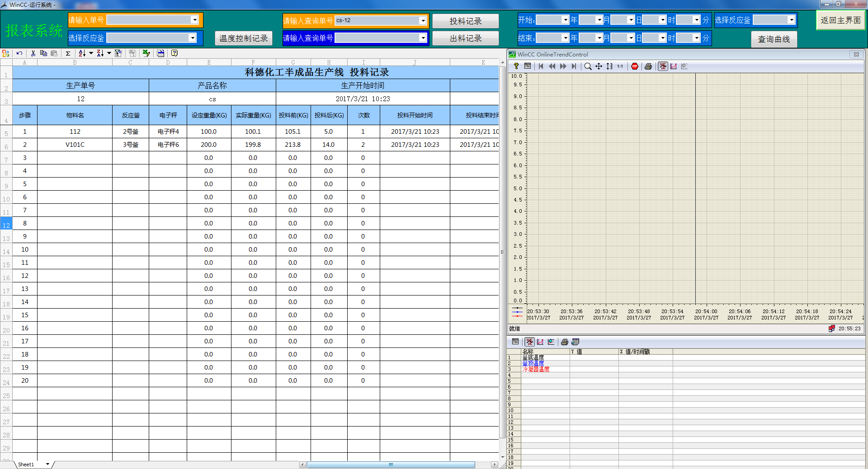
Task: Click the spreadsheet horizontal scrollbar thumb
Action: [x=391, y=464]
